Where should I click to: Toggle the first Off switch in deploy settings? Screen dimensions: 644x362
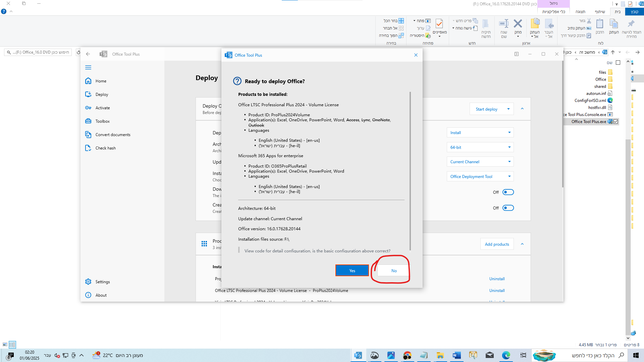508,192
